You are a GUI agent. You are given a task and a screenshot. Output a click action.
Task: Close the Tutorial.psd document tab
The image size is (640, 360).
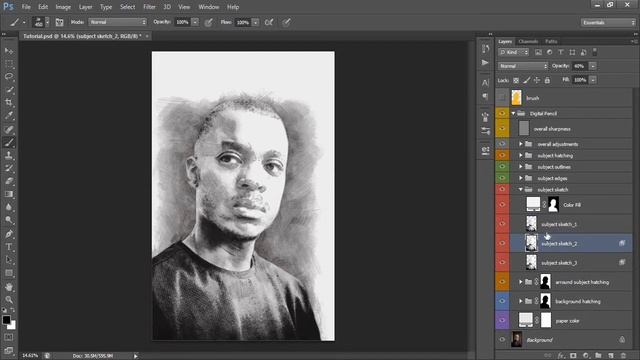pyautogui.click(x=147, y=36)
